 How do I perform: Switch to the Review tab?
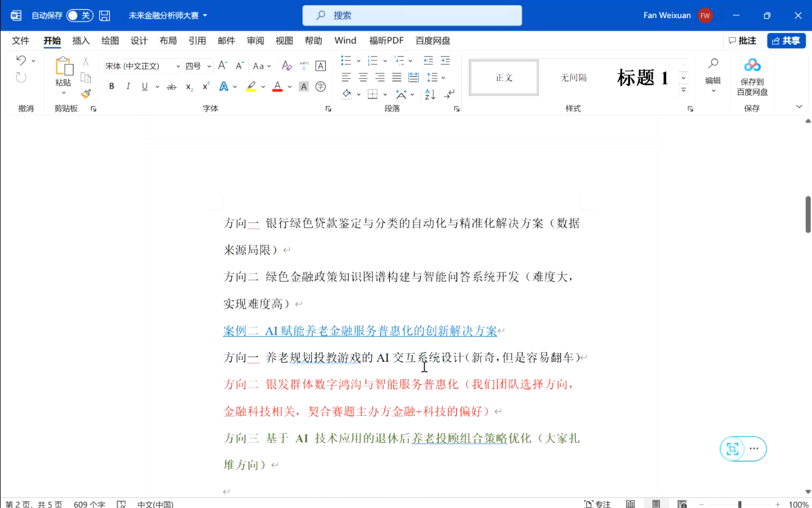255,41
